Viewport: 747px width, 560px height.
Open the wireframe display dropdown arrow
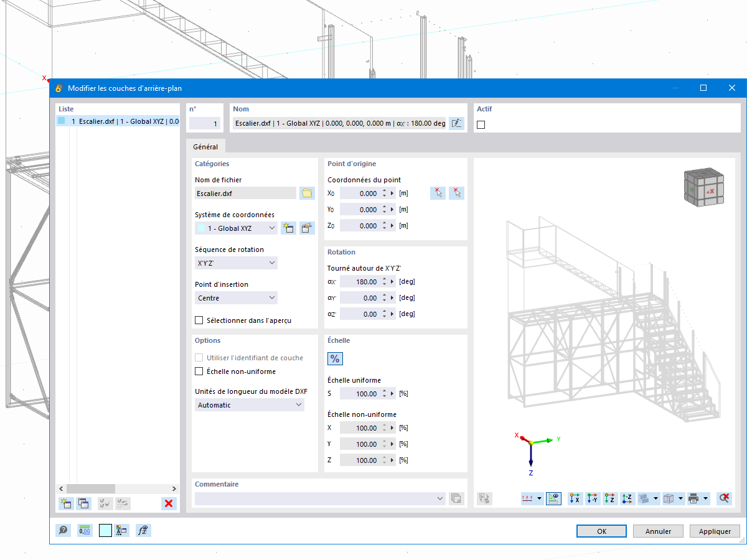coord(681,498)
